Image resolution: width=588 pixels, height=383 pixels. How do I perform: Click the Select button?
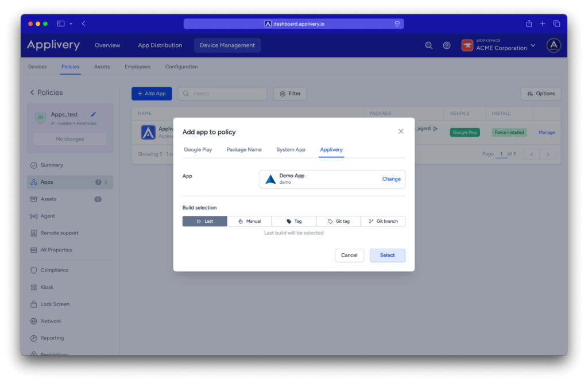coord(387,255)
